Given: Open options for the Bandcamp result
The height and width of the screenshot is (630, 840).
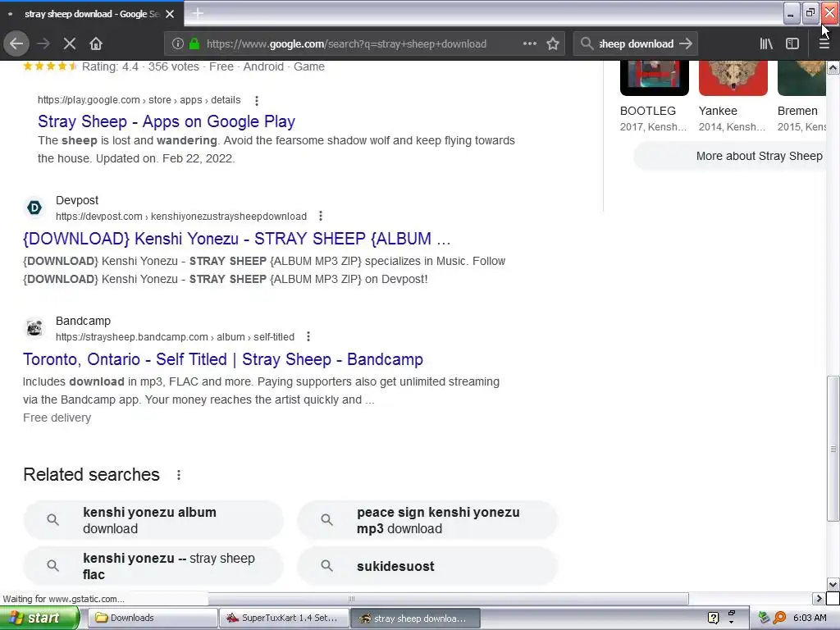Looking at the screenshot, I should click(x=308, y=336).
